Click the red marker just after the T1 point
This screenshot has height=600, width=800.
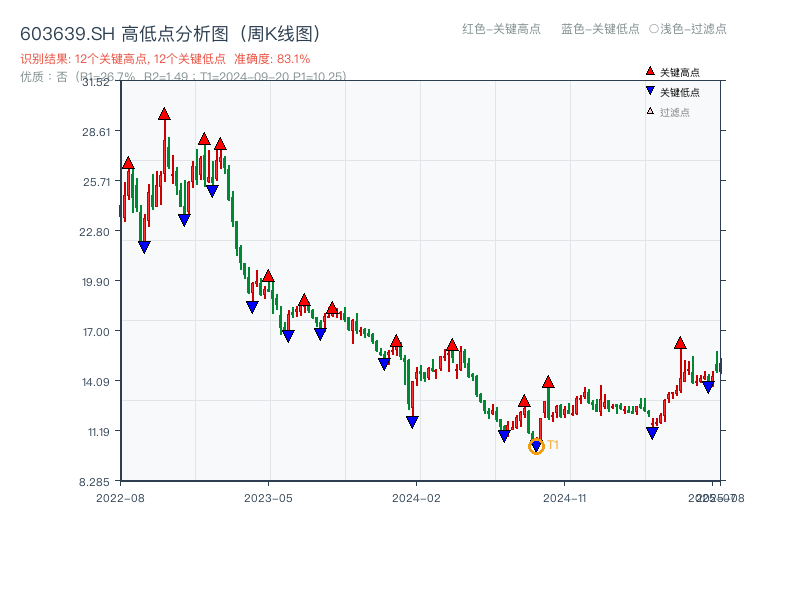(548, 382)
